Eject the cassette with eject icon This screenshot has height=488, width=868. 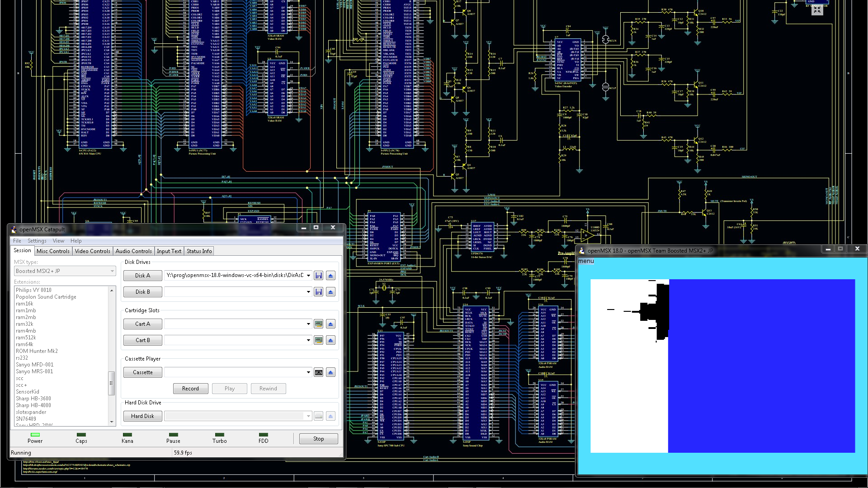pyautogui.click(x=330, y=372)
